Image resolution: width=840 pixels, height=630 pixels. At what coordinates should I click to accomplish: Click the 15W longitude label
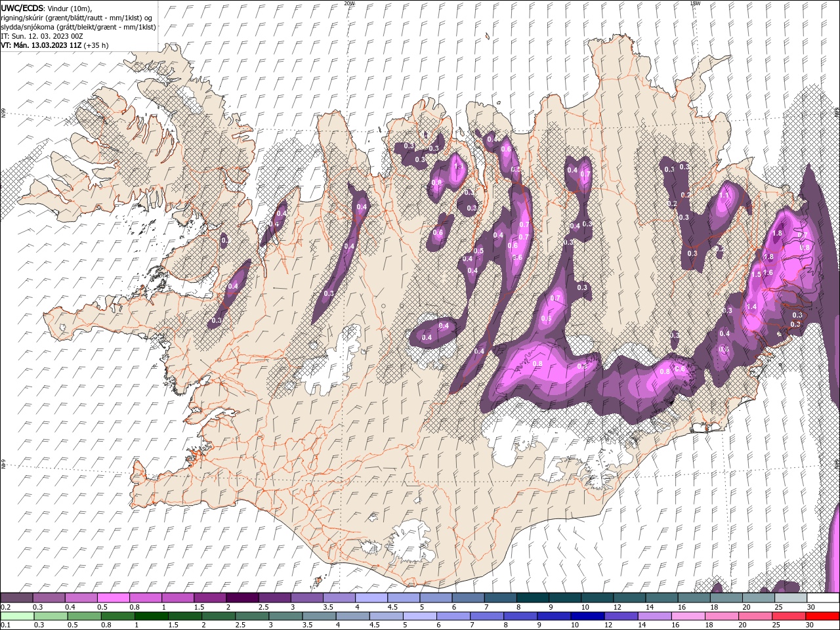coord(695,3)
